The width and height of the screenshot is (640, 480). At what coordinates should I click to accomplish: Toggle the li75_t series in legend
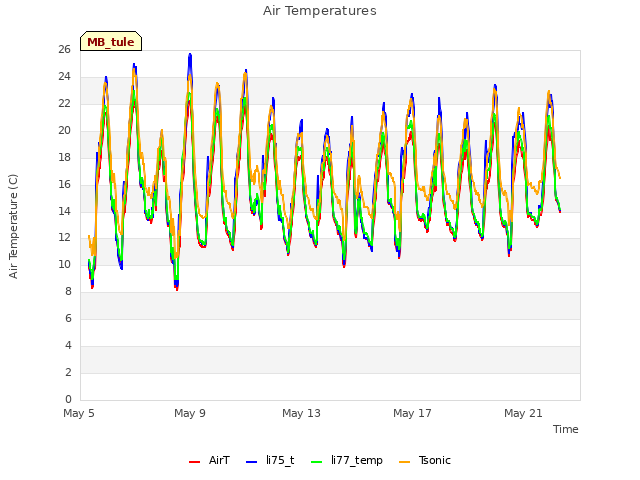(270, 460)
